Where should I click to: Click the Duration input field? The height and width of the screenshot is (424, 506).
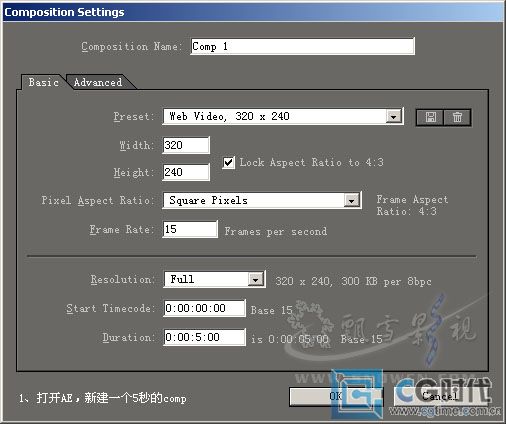204,337
